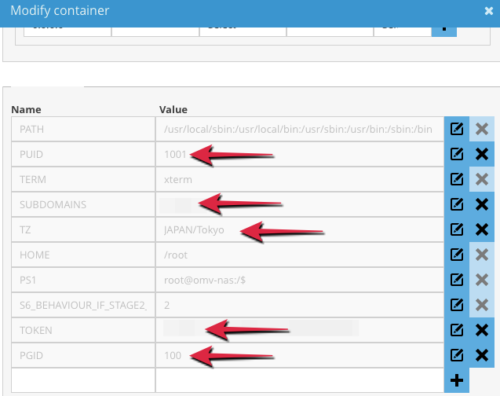Delete the PATH variable row
The image size is (500, 396).
(x=482, y=129)
